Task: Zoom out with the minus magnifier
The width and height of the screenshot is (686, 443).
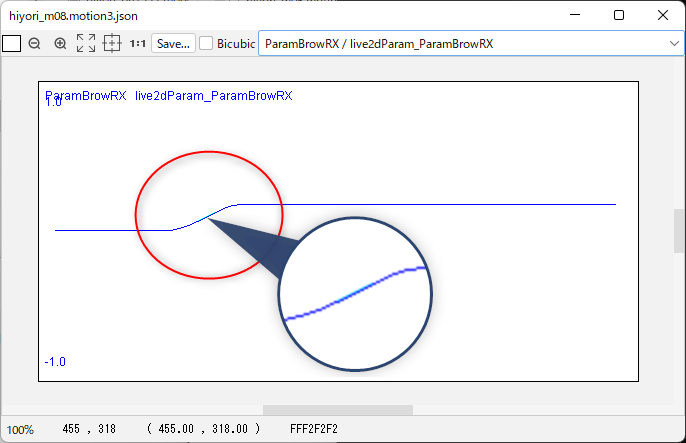Action: tap(35, 44)
